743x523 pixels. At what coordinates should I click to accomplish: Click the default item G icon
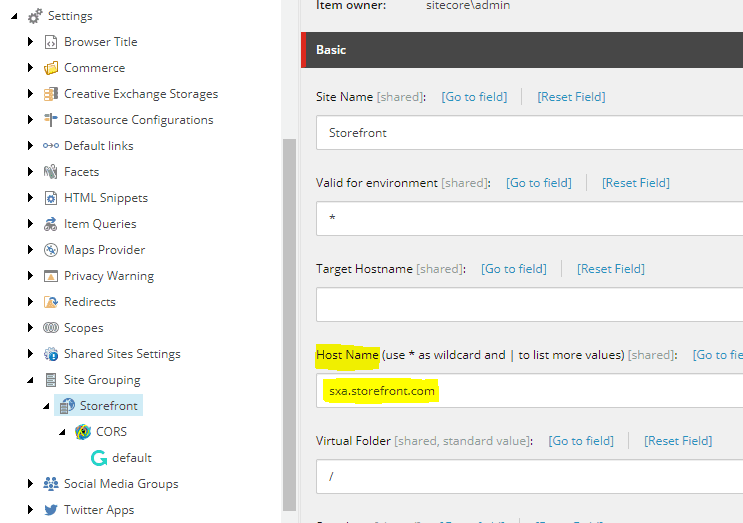click(x=99, y=458)
